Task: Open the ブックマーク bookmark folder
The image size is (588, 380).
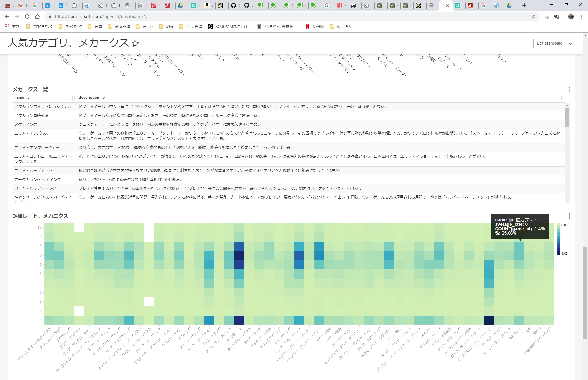Action: tap(70, 27)
